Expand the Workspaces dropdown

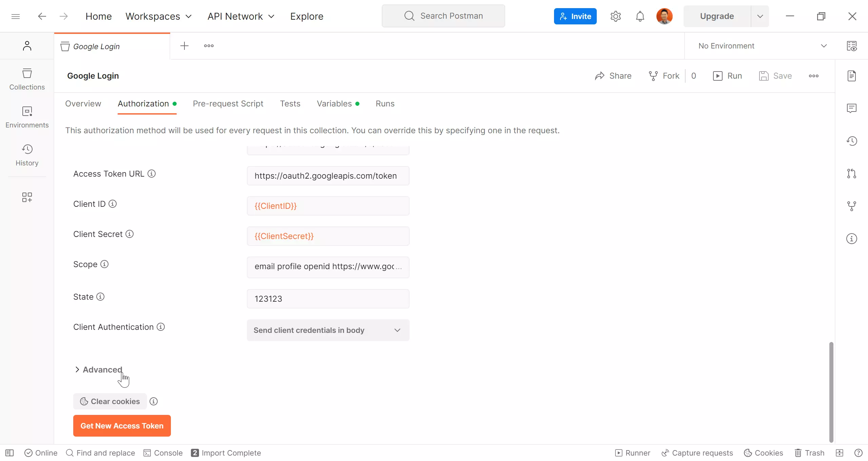coord(159,16)
